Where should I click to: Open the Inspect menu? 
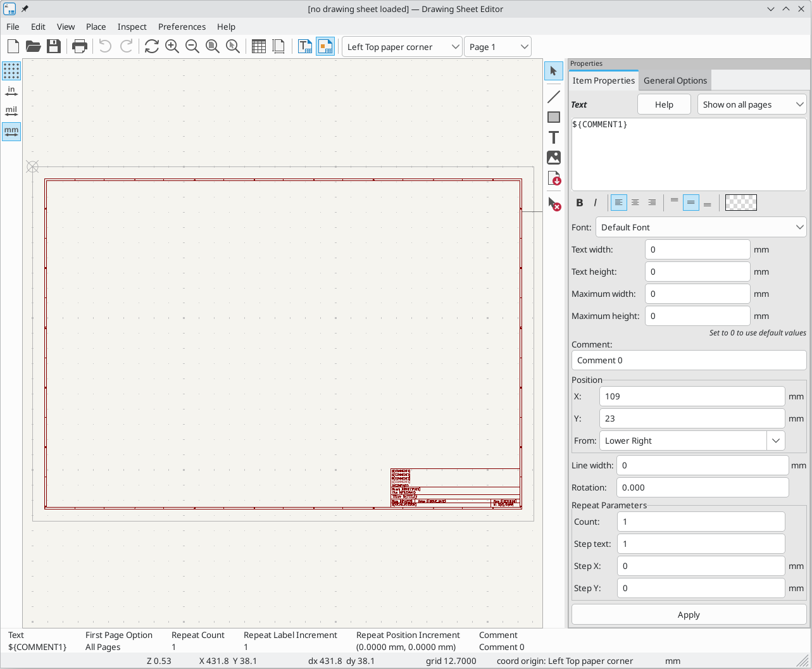tap(132, 27)
